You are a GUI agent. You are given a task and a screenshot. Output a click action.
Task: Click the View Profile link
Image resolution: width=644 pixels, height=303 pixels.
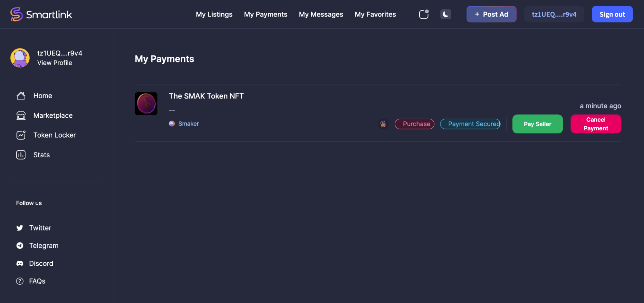55,63
